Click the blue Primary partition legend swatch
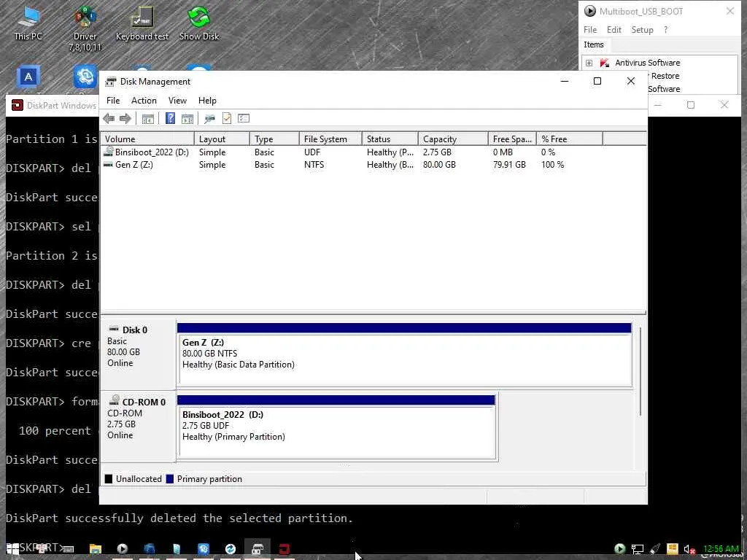Image resolution: width=747 pixels, height=560 pixels. 169,479
